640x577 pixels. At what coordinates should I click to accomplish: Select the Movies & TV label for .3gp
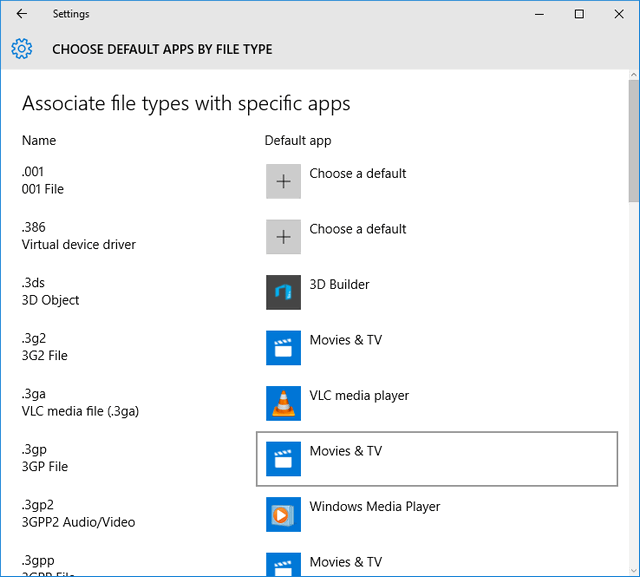[346, 451]
